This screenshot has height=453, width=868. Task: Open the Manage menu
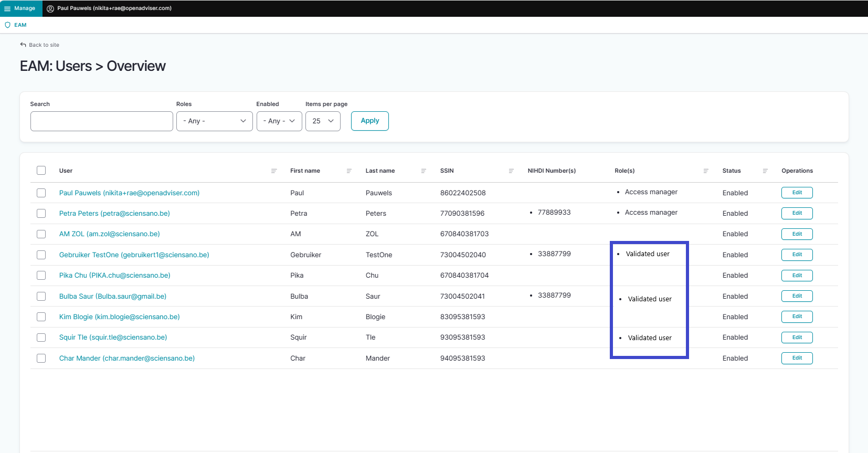click(20, 8)
